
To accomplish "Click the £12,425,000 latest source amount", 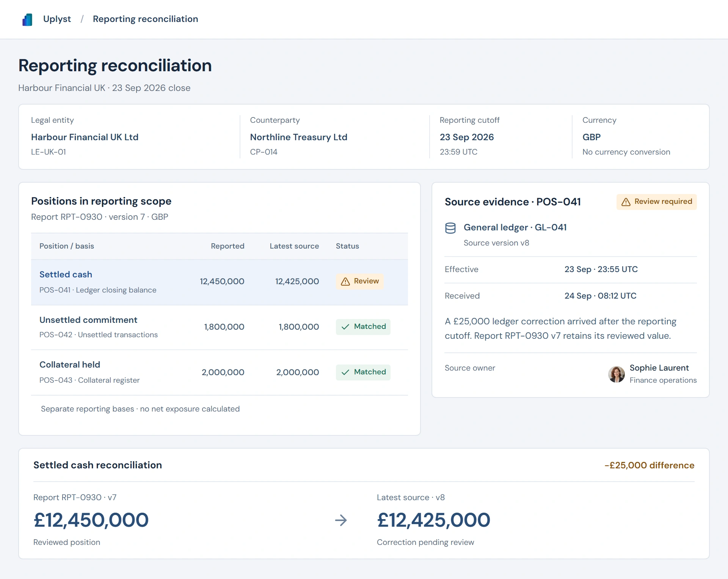I will (x=433, y=520).
